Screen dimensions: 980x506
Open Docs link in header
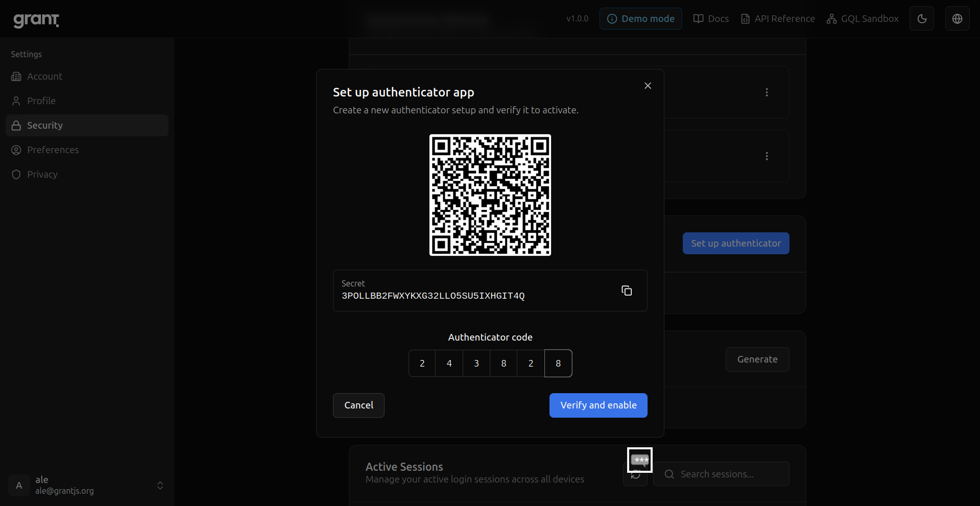(711, 19)
